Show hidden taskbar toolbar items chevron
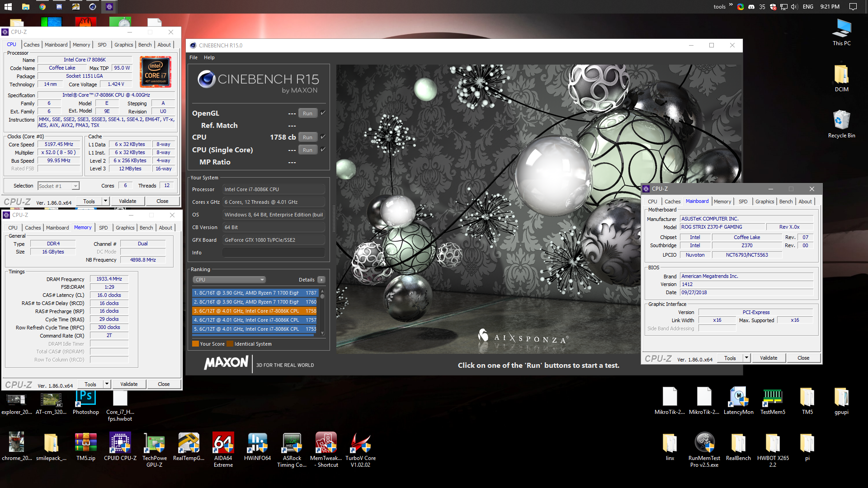 731,5
